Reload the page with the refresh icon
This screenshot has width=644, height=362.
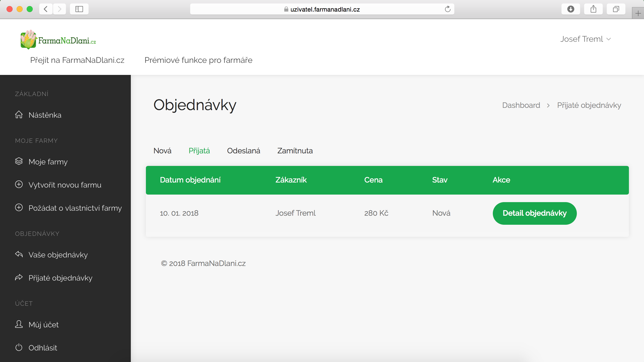(x=448, y=9)
